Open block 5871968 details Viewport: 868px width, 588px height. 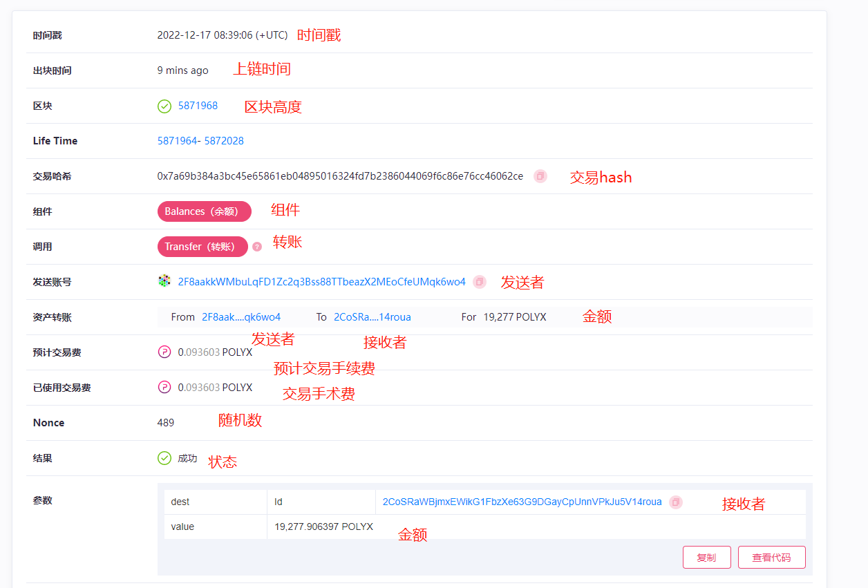(x=200, y=105)
